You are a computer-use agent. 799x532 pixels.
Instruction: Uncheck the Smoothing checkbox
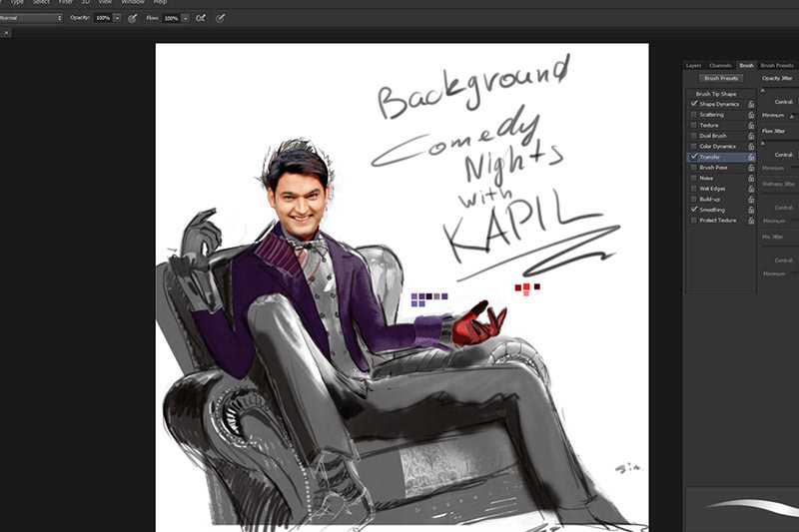coord(693,210)
